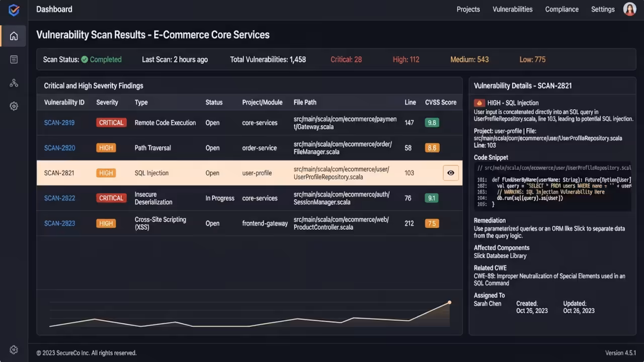
Task: Open the dependency graph sidebar icon
Action: pyautogui.click(x=14, y=83)
